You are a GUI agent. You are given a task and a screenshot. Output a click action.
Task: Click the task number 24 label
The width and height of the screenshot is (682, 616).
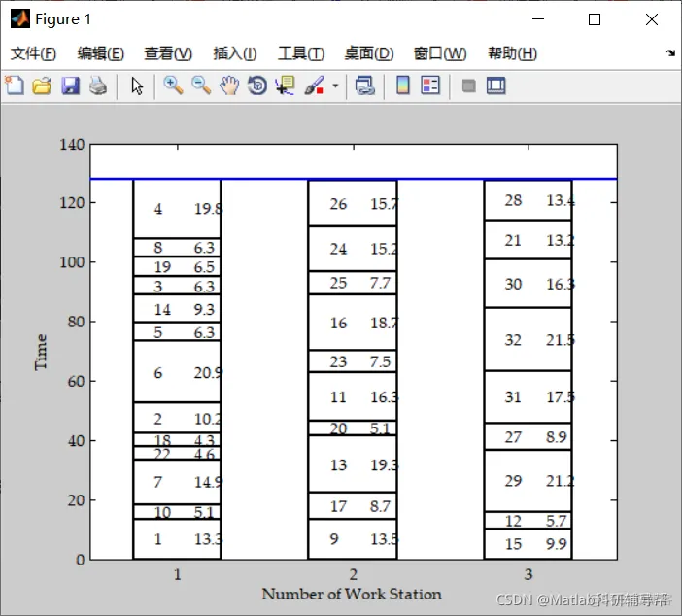click(x=338, y=249)
